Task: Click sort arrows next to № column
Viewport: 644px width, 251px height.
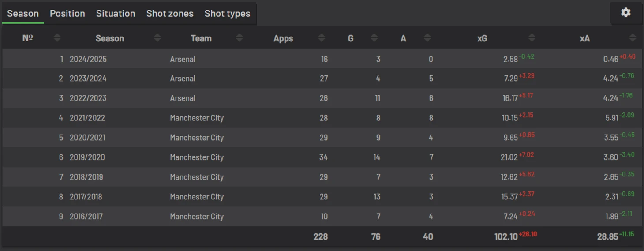Action: [57, 38]
